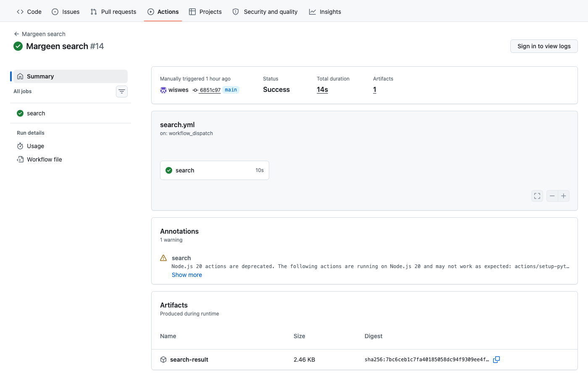The height and width of the screenshot is (386, 588).
Task: Go to Pull requests tab
Action: click(x=113, y=12)
